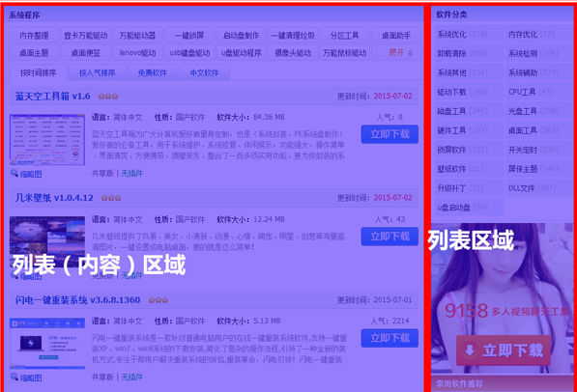Open the 蓝天空工具箱 screenshot thumbnail
Screen dimensions: 577x392
[x=47, y=140]
